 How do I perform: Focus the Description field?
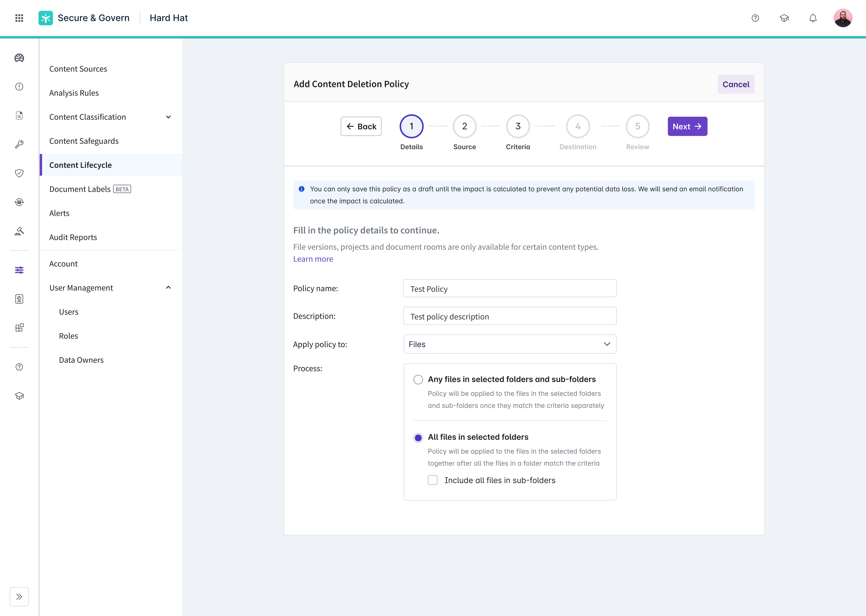point(510,316)
